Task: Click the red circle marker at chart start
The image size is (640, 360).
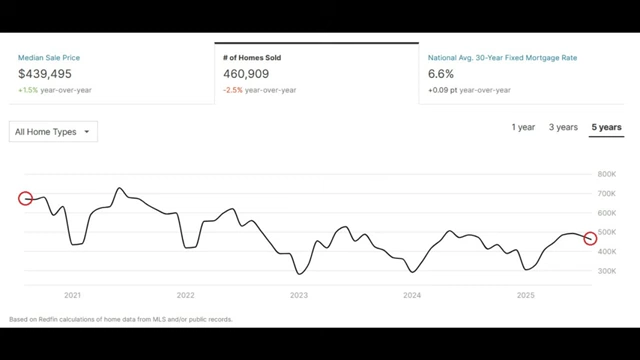Action: coord(25,198)
